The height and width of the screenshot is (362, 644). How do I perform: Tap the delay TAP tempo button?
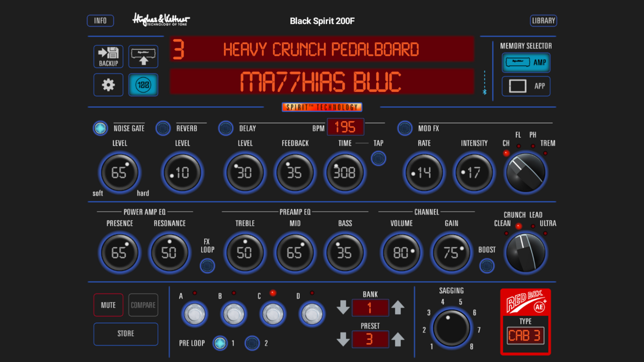click(x=378, y=159)
